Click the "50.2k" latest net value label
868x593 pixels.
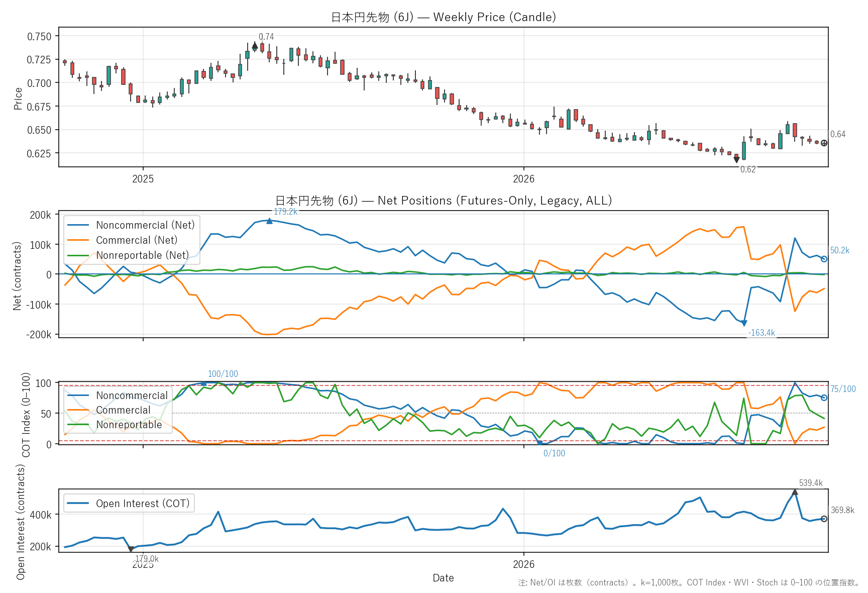click(x=840, y=250)
